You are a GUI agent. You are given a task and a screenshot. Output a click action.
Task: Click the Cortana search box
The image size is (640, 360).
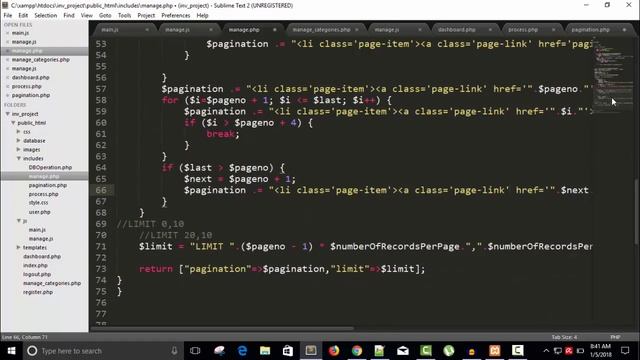tap(102, 351)
